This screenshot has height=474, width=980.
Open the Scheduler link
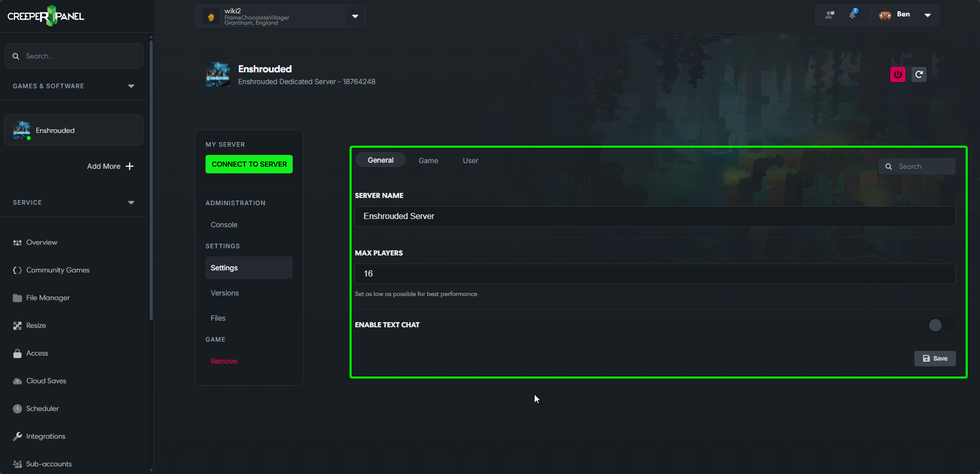tap(43, 409)
